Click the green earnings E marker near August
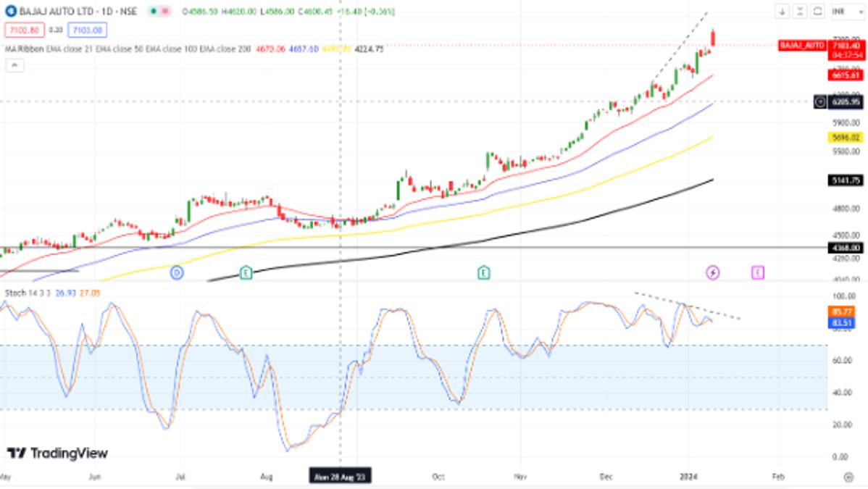Image resolution: width=868 pixels, height=489 pixels. point(246,272)
